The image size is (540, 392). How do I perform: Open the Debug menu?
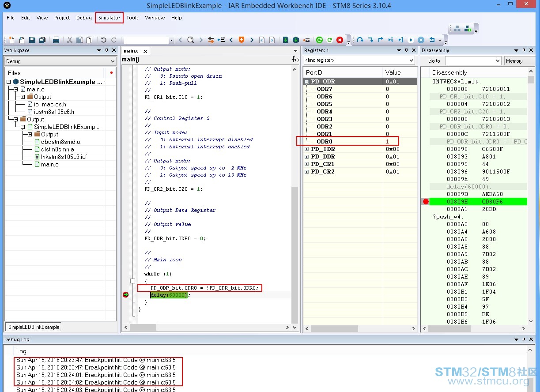84,18
